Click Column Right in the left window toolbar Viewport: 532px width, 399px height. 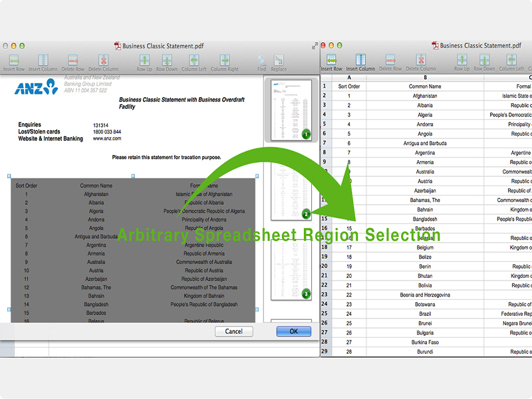point(224,63)
